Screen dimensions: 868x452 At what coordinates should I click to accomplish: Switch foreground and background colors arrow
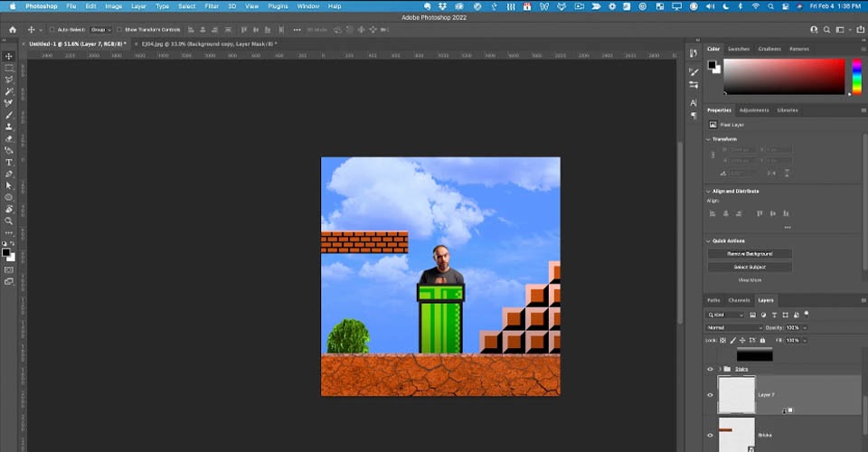tap(12, 243)
